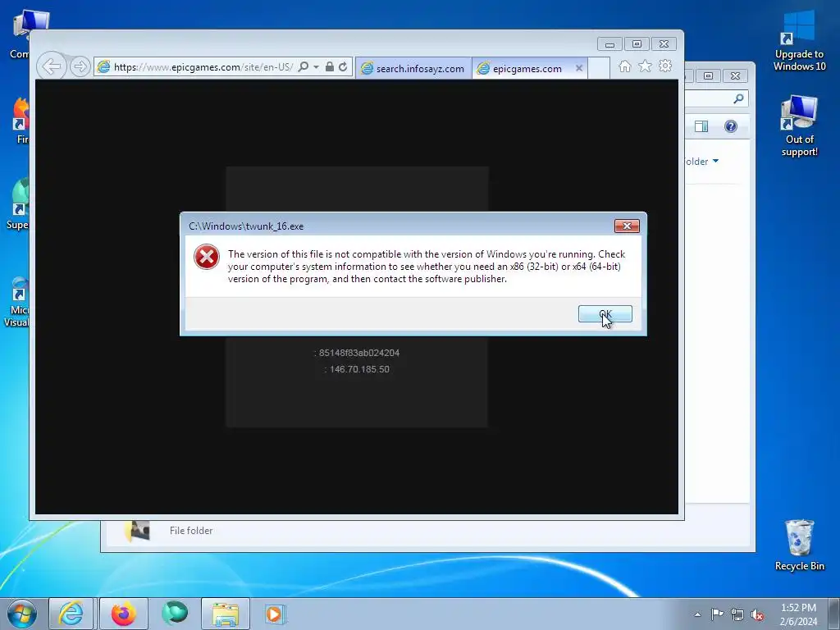The image size is (840, 630).
Task: Open the Favorites star
Action: 645,66
